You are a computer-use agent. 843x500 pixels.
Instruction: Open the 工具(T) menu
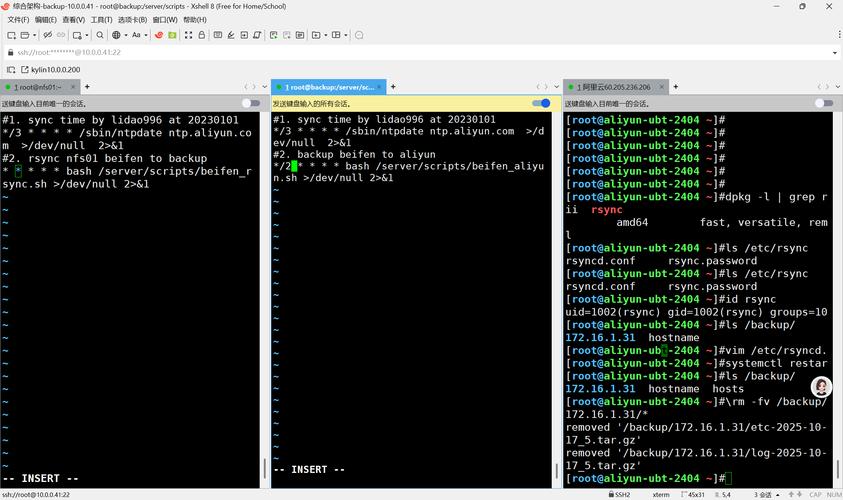pyautogui.click(x=102, y=20)
